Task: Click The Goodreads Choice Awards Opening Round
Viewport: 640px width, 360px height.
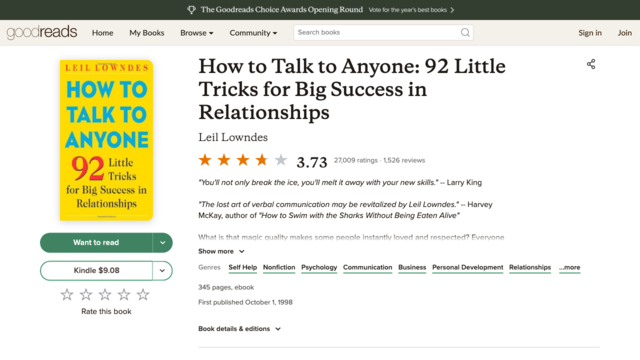Action: (x=281, y=10)
